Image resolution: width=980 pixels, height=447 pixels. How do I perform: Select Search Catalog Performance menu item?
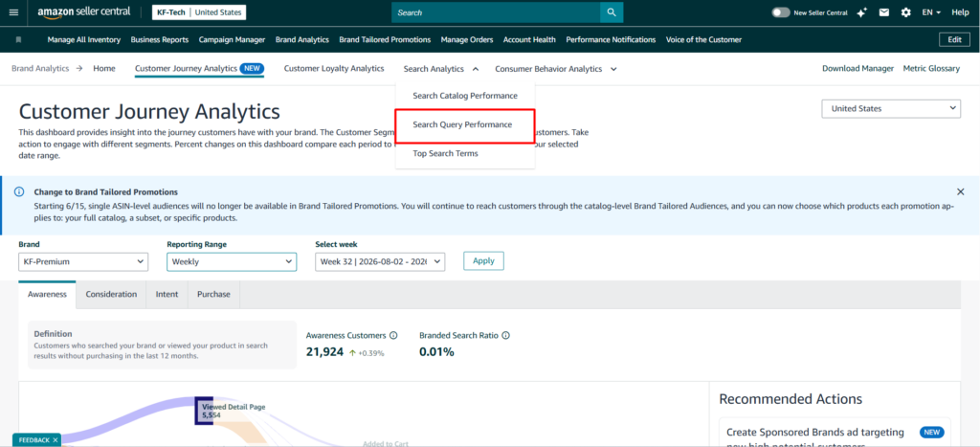pyautogui.click(x=465, y=96)
